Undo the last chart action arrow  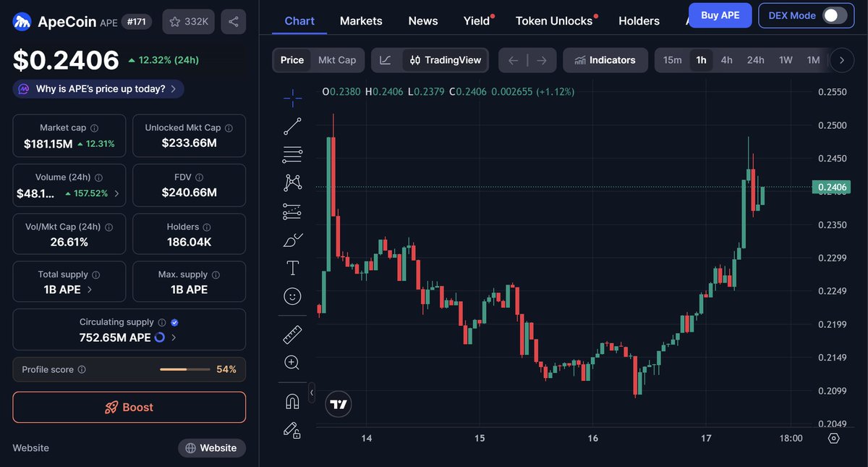pyautogui.click(x=514, y=60)
